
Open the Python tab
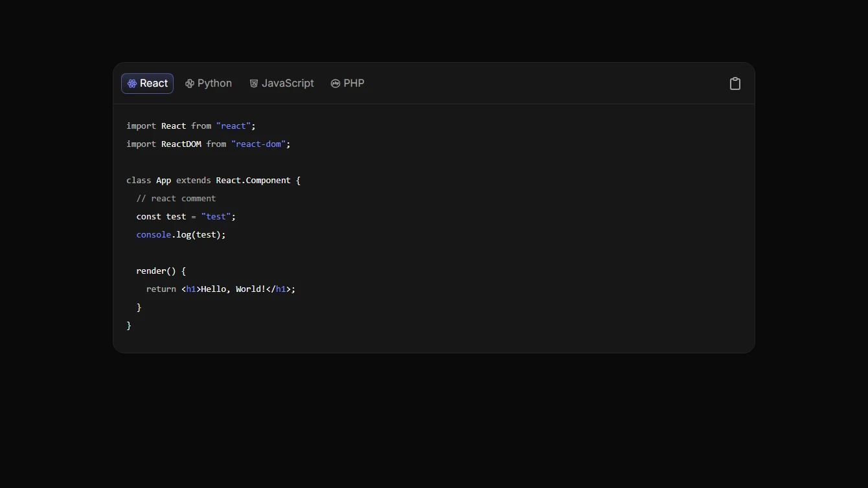click(x=209, y=83)
